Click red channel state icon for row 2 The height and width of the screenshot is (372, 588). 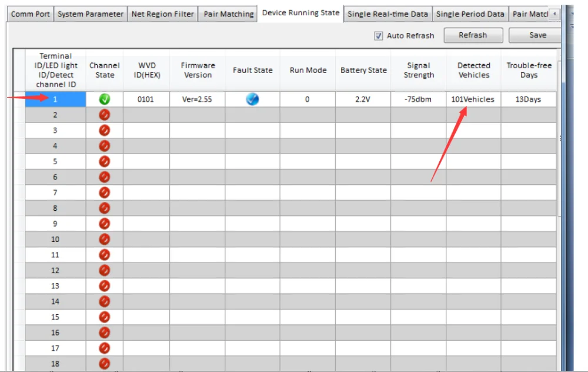pos(105,115)
